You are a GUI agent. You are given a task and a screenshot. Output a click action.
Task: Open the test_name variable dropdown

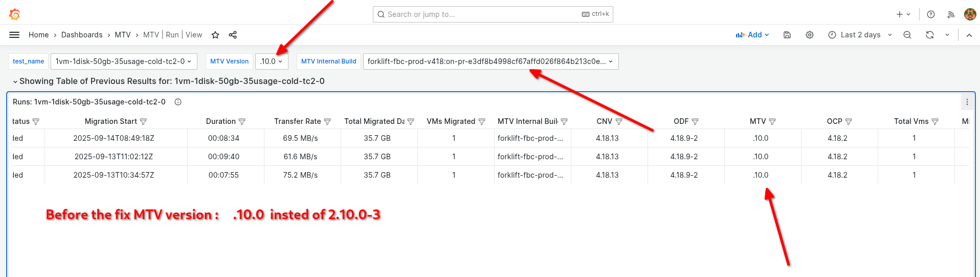[124, 61]
